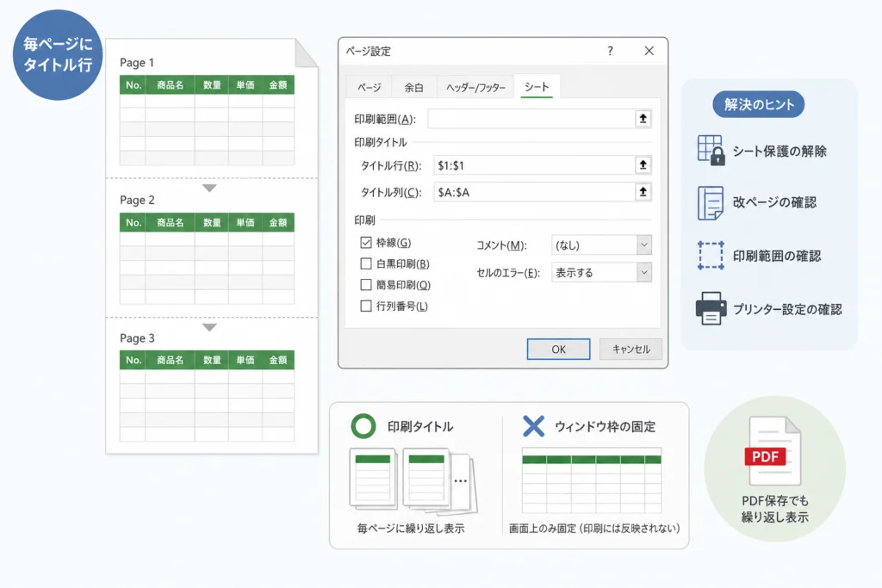The width and height of the screenshot is (882, 588).
Task: Click the range selector arrow for タイトル行
Action: point(643,164)
